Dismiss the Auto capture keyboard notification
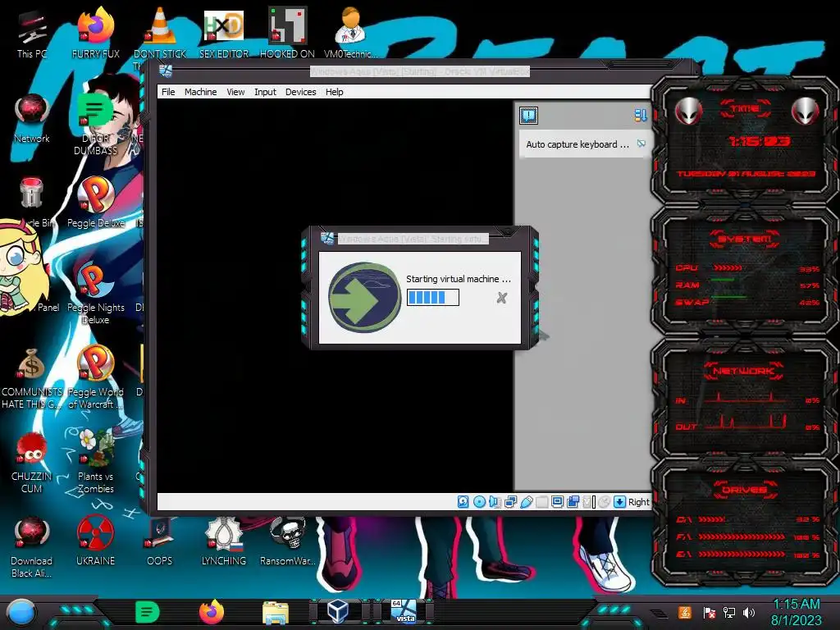 [641, 144]
